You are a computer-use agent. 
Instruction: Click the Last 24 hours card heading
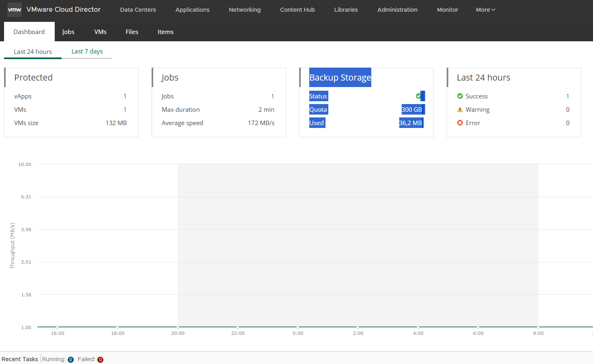484,77
